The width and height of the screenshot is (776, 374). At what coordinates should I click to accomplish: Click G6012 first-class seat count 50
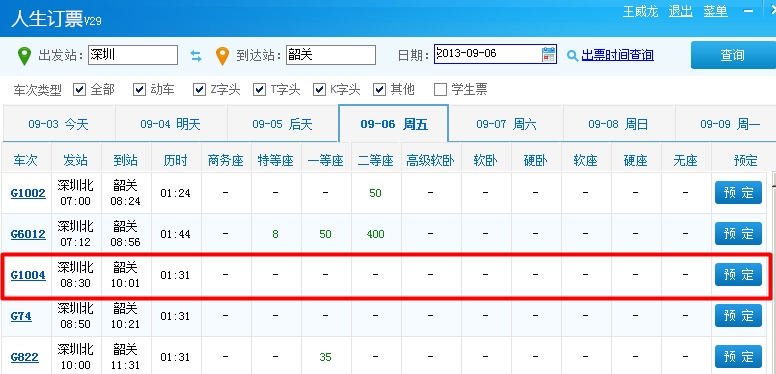coord(326,234)
